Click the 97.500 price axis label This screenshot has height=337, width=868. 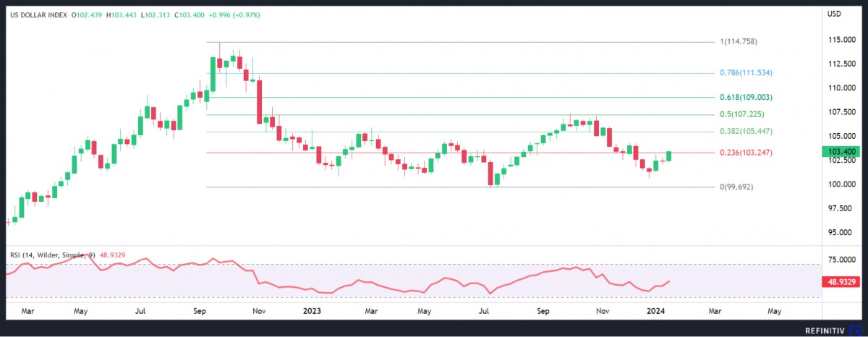tap(839, 208)
